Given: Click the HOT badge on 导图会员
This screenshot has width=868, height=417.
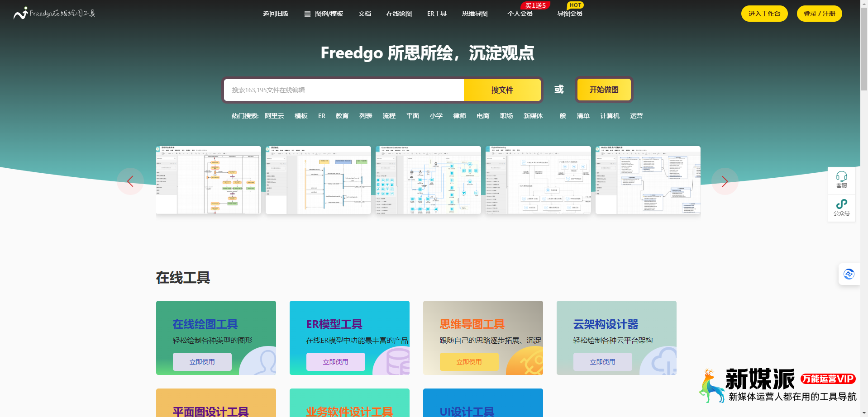Looking at the screenshot, I should pos(575,5).
